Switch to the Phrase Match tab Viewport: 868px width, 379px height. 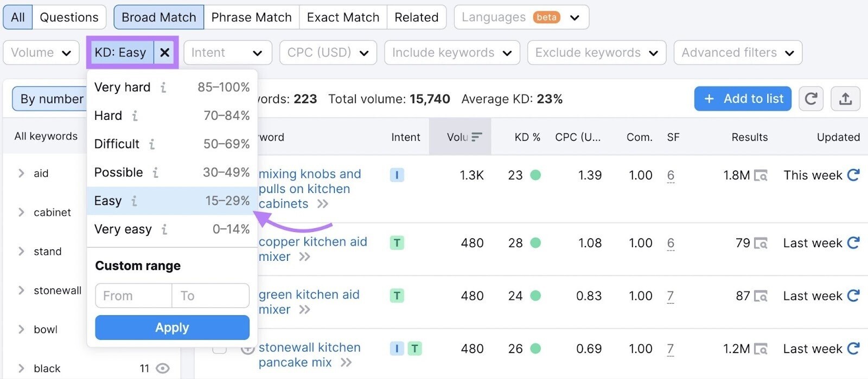pos(251,17)
